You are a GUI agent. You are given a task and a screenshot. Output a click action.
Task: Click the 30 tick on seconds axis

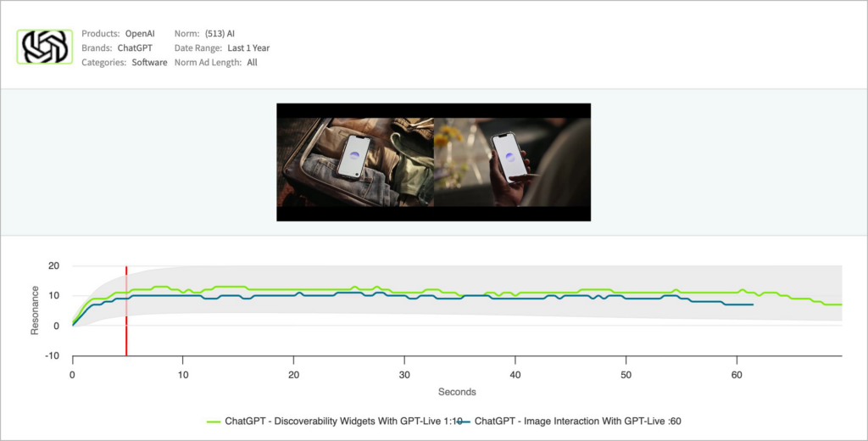pyautogui.click(x=404, y=375)
